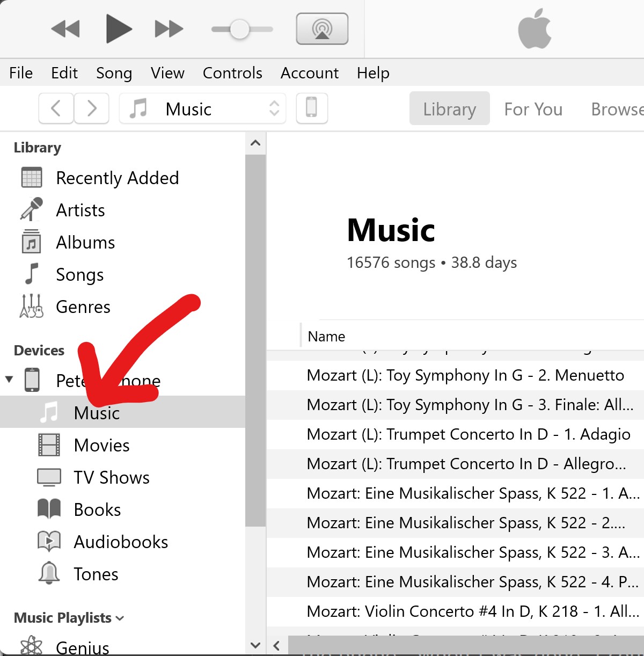Select Tones under the device

(x=96, y=574)
